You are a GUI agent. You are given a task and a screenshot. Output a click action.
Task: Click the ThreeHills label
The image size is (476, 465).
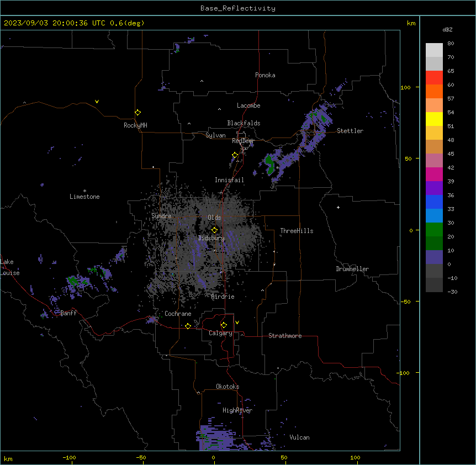297,231
